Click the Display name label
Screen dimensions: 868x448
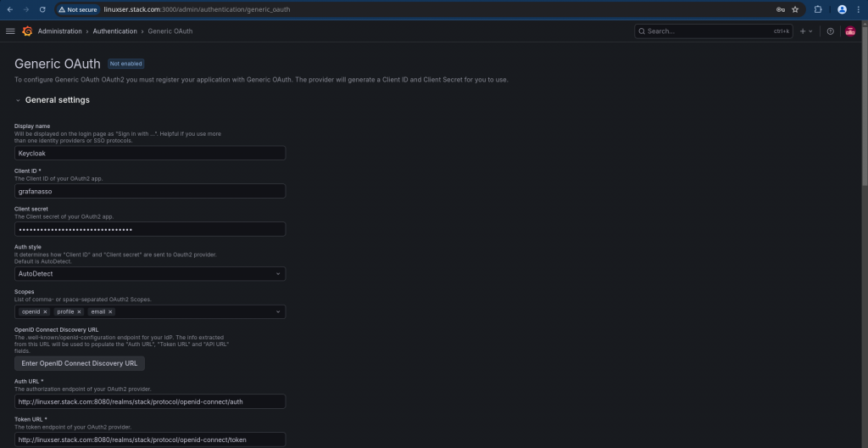tap(32, 126)
